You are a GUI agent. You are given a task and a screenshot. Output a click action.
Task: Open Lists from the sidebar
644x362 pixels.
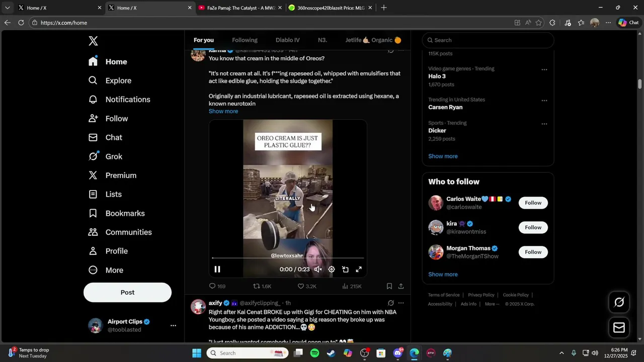point(105,194)
